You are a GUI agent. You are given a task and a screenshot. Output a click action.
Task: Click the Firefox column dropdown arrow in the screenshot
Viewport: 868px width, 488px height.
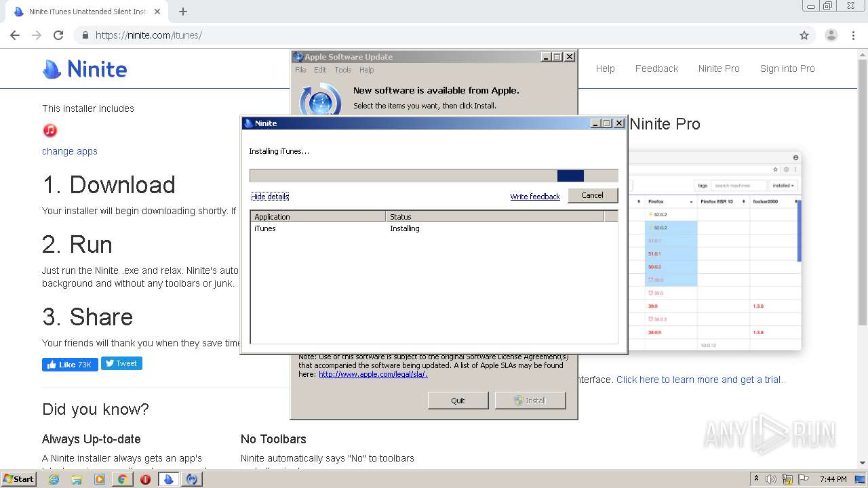coord(691,202)
